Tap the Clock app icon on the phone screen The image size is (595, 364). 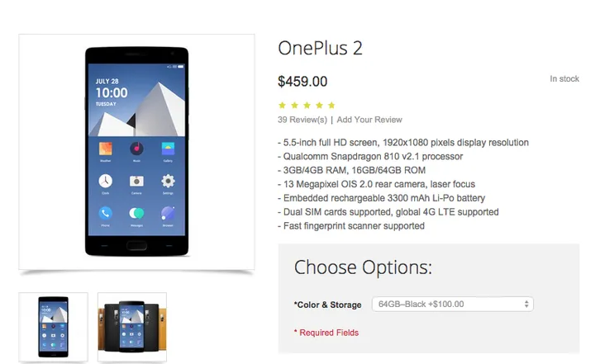tap(106, 182)
